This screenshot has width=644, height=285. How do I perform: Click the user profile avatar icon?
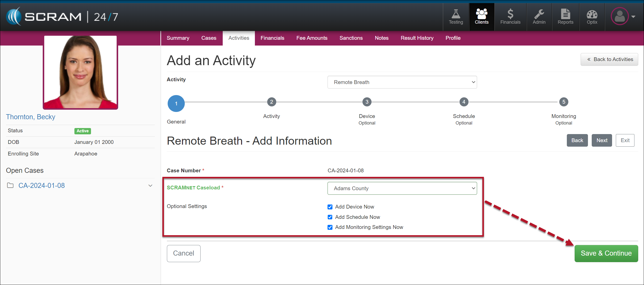[x=620, y=16]
